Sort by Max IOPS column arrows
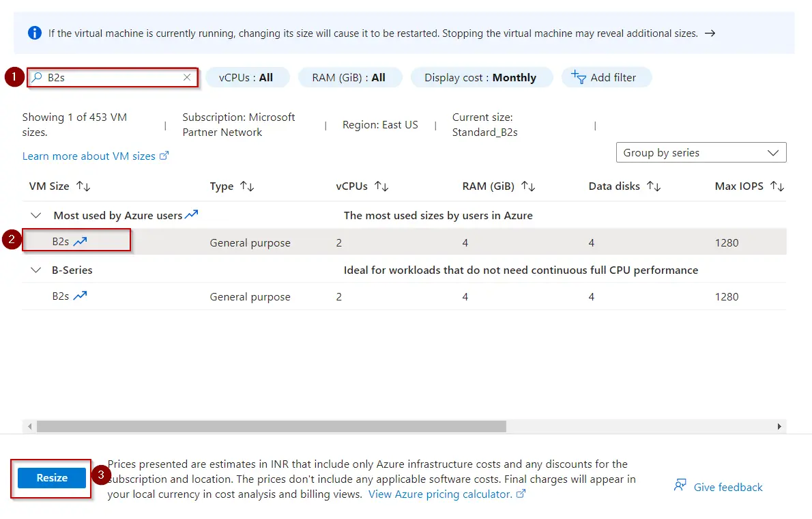 pyautogui.click(x=777, y=186)
